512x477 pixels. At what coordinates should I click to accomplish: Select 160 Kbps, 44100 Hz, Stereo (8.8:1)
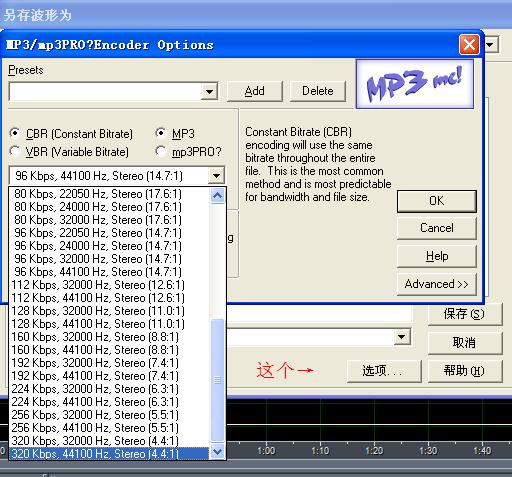click(109, 350)
